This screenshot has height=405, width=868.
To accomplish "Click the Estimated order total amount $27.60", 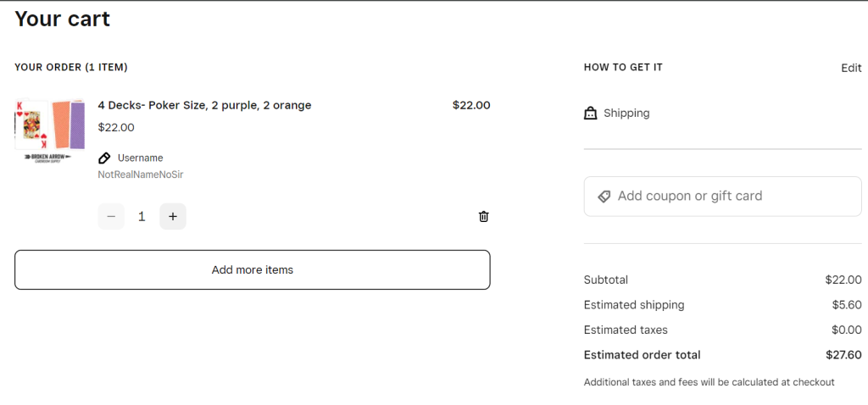I will 843,355.
